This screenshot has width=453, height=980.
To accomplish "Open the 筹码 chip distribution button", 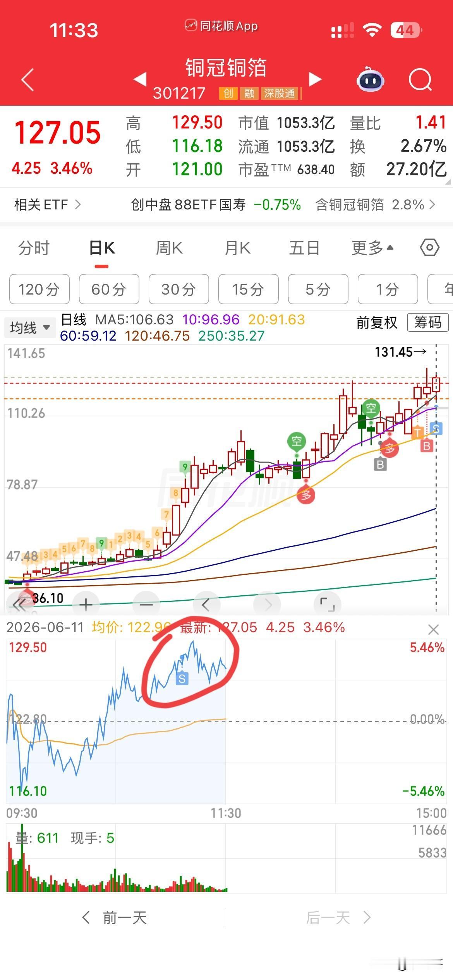I will pos(428,322).
